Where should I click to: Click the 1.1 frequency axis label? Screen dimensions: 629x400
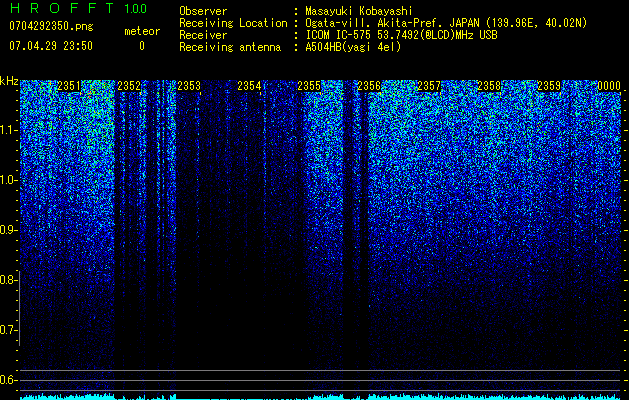pos(8,130)
